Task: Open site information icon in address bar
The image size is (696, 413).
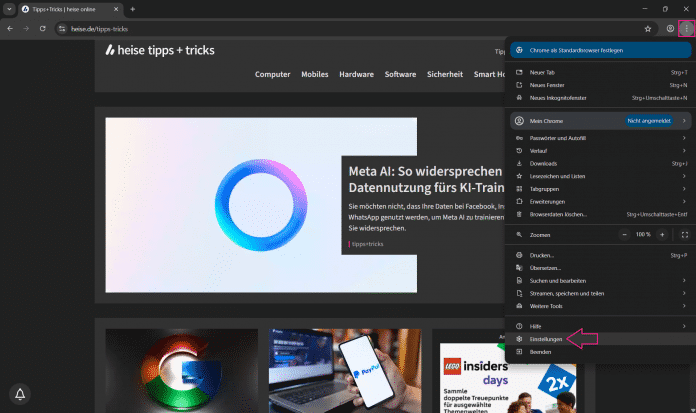Action: [61, 29]
